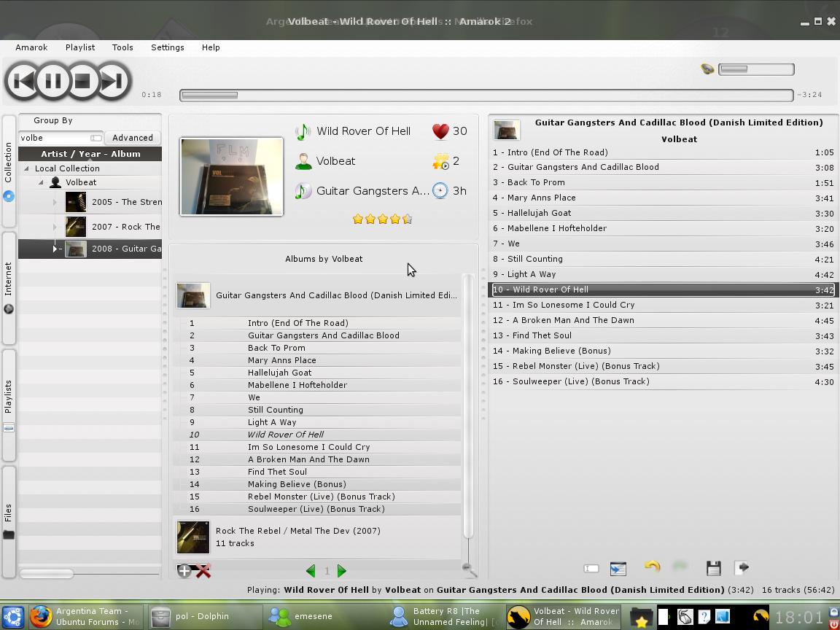840x630 pixels.
Task: Click the album disc icon beside Guitar Gangsters
Action: click(x=303, y=191)
